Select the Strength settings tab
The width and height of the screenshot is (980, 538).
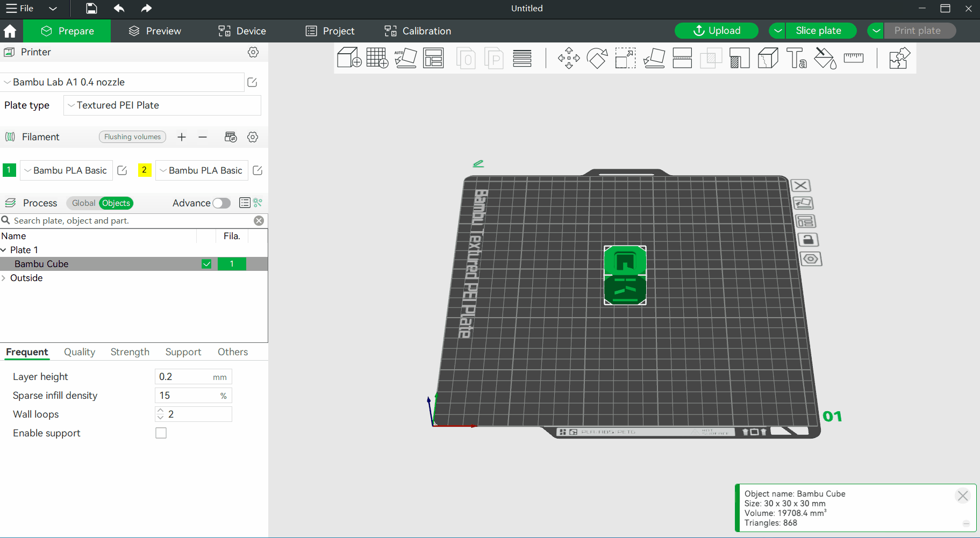130,352
